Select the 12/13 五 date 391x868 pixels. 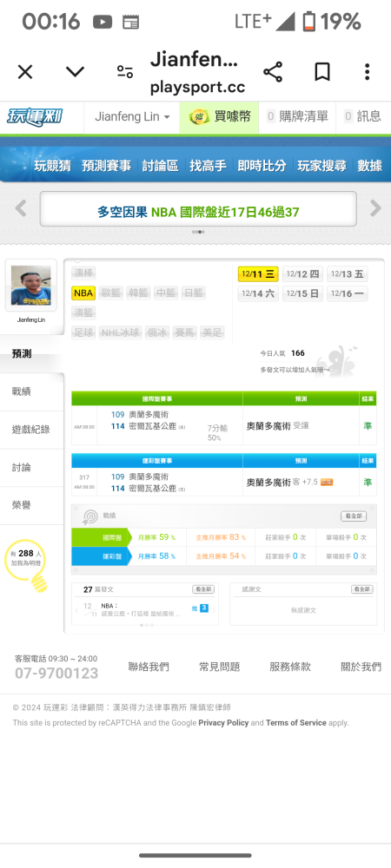point(347,274)
